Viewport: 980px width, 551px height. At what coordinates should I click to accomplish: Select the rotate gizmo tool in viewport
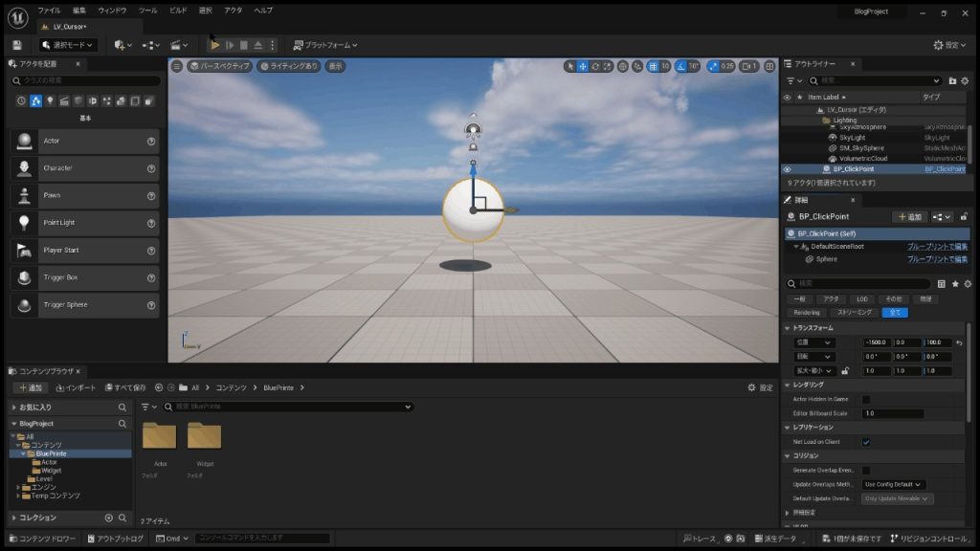coord(595,66)
